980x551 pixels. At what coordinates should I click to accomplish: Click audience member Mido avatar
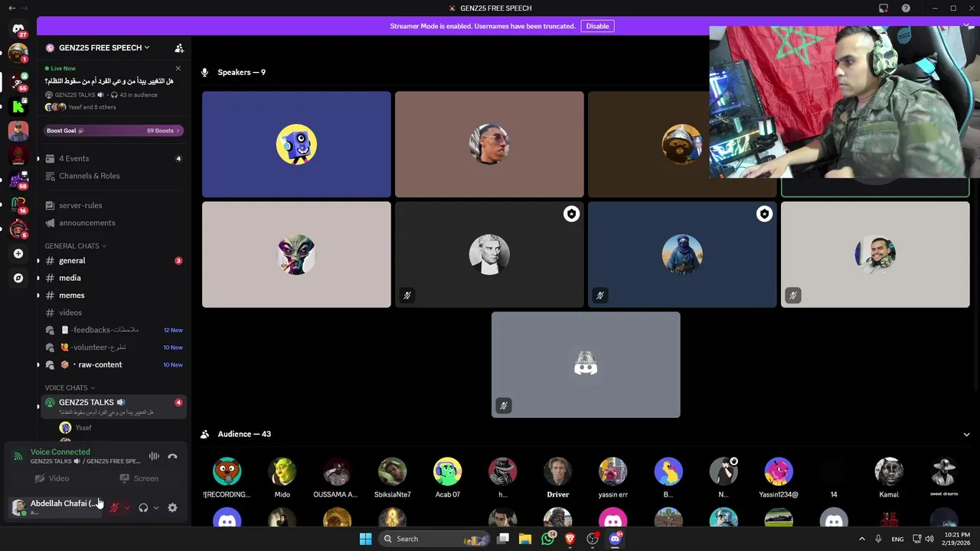pos(283,471)
